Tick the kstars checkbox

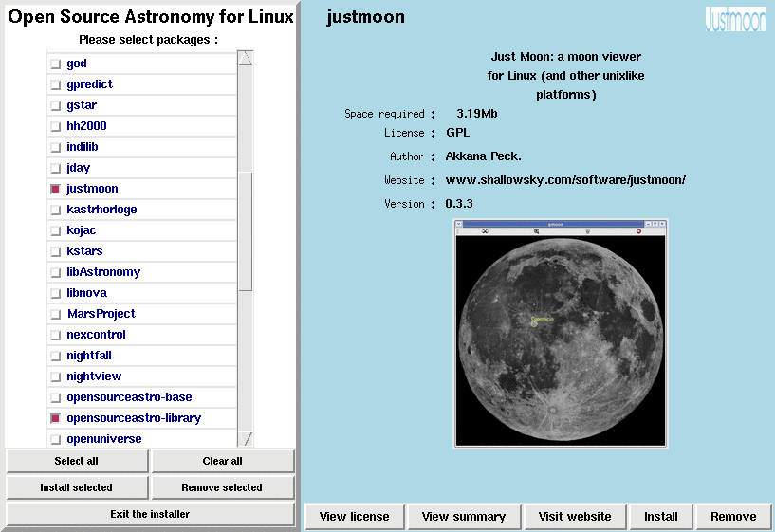tap(55, 251)
